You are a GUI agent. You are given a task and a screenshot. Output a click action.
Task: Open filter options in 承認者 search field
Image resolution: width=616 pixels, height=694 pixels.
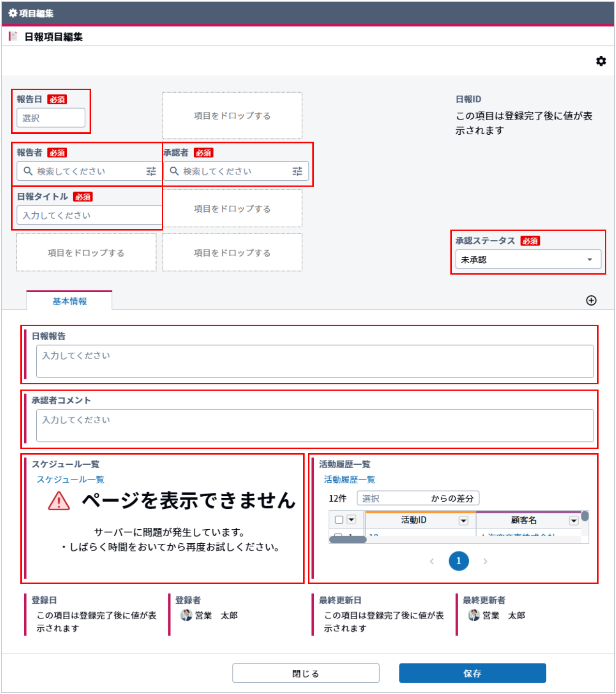(x=297, y=171)
